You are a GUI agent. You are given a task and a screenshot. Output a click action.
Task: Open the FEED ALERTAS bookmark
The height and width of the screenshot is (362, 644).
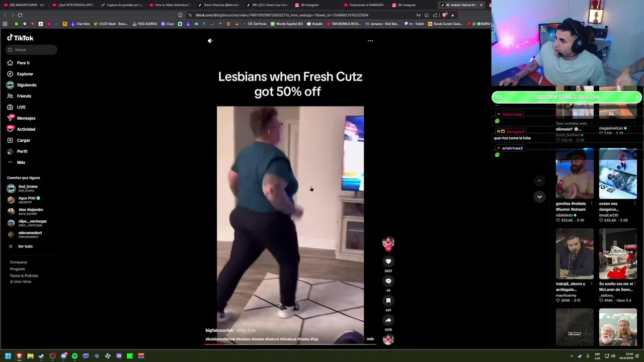point(145,24)
